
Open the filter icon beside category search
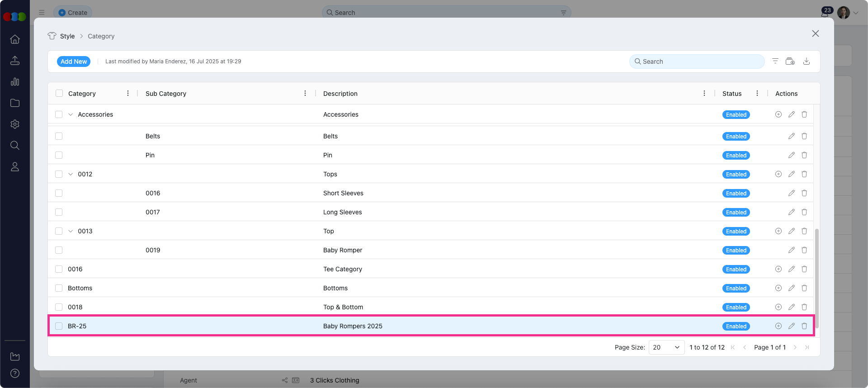pyautogui.click(x=775, y=62)
